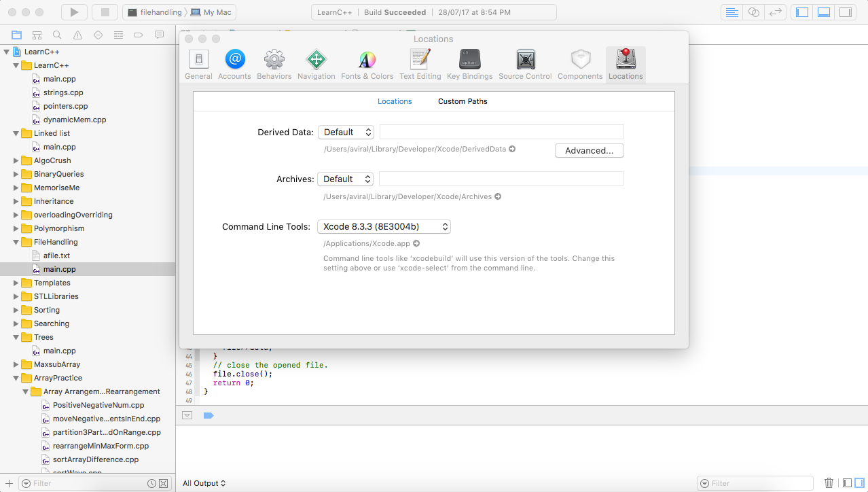Expand the BinaryQueries folder
This screenshot has width=868, height=492.
pos(16,174)
